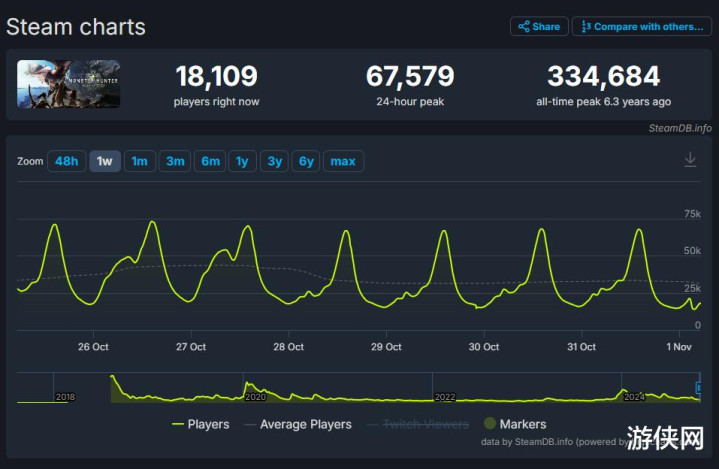Switch zoom to 3m
The image size is (719, 469).
[x=175, y=161]
